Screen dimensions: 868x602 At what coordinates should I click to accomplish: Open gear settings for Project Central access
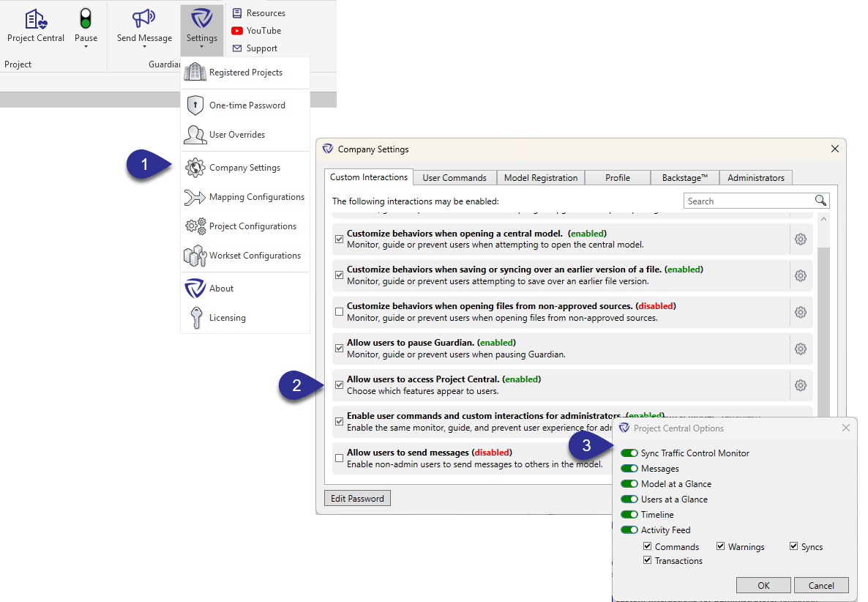pyautogui.click(x=801, y=385)
